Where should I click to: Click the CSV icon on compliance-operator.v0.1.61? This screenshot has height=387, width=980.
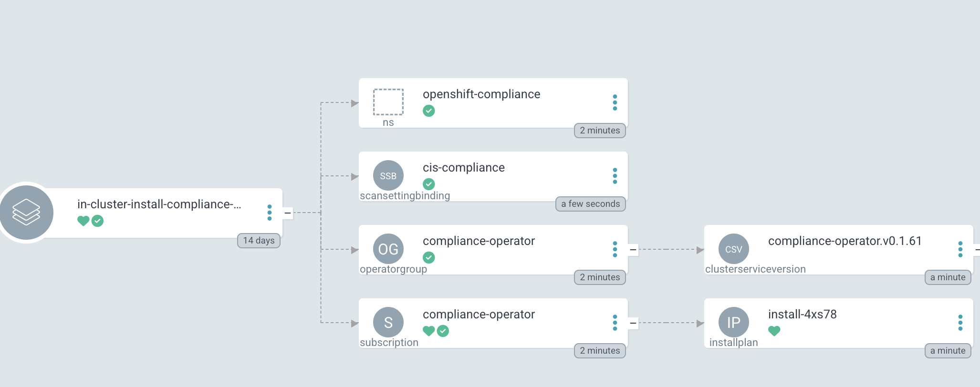[733, 249]
